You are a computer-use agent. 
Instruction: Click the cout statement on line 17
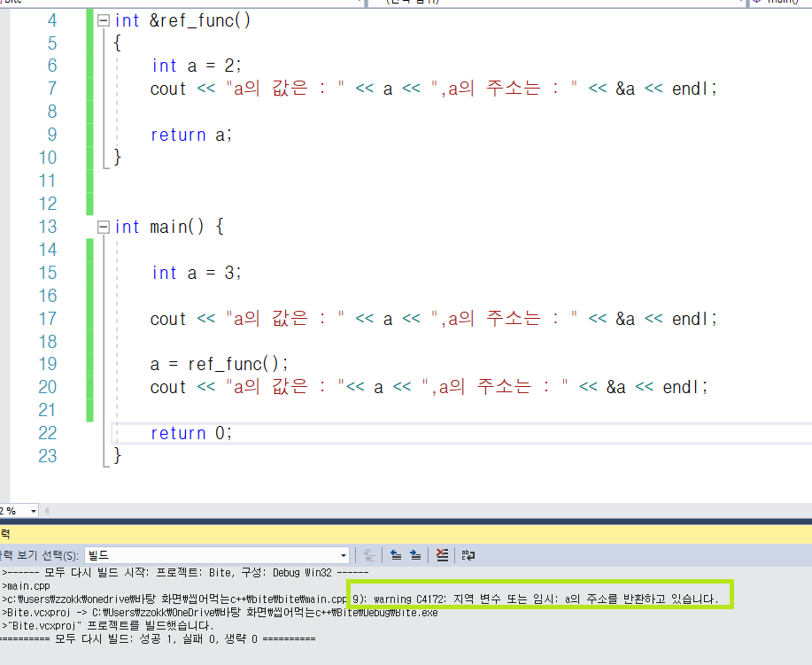click(433, 319)
